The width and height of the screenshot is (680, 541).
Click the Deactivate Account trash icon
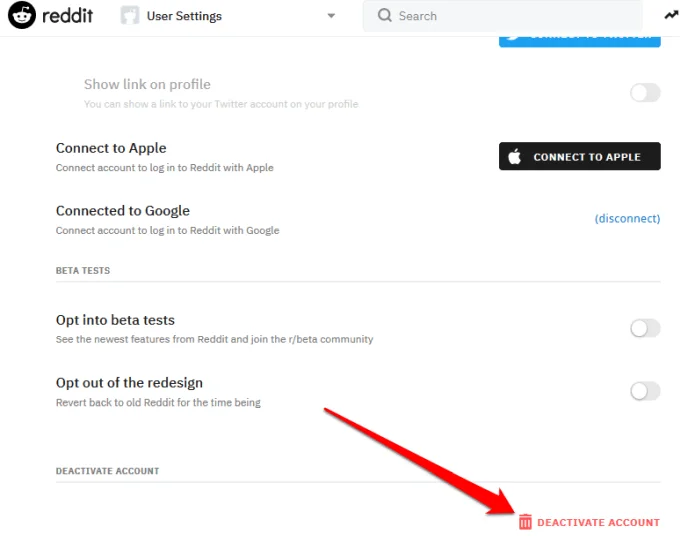pos(525,522)
